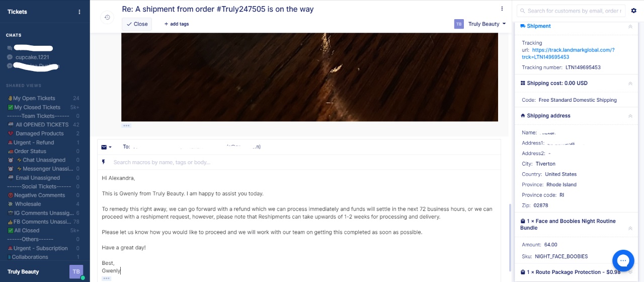
Task: Open the My Open Tickets view
Action: pyautogui.click(x=34, y=98)
